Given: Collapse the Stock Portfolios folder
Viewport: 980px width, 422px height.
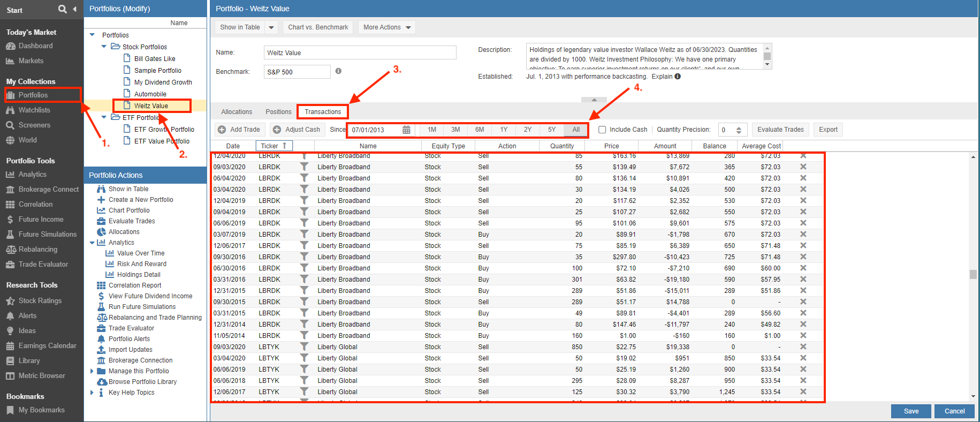Looking at the screenshot, I should pyautogui.click(x=104, y=47).
